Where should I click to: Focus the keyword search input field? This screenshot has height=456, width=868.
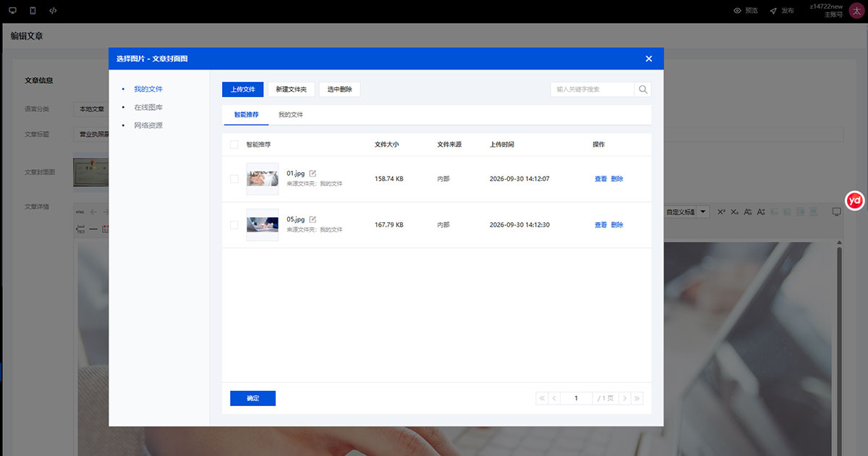592,90
